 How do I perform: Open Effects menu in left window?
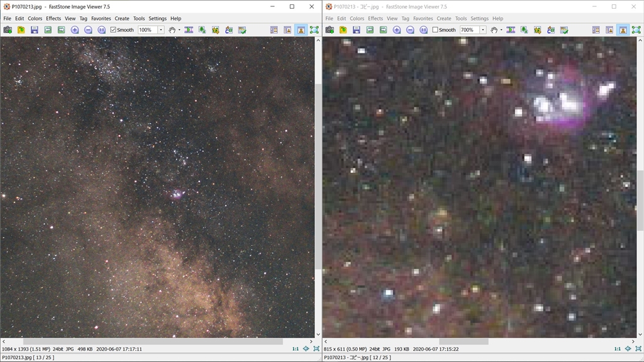[53, 18]
